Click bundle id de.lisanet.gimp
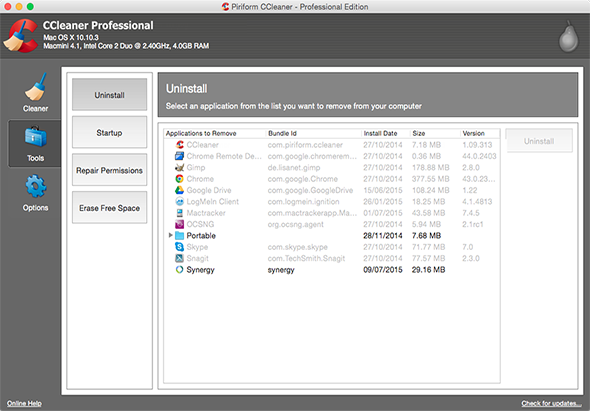Screen dimensions: 590x411 [x=294, y=167]
